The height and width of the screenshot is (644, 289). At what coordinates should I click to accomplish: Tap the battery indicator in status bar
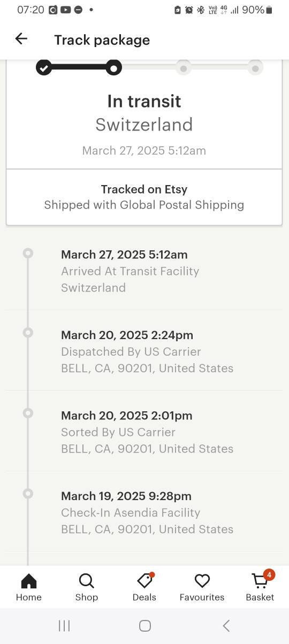point(269,10)
